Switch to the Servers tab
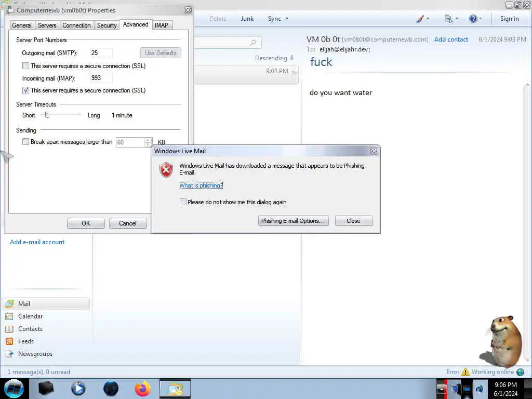532x399 pixels. (47, 25)
